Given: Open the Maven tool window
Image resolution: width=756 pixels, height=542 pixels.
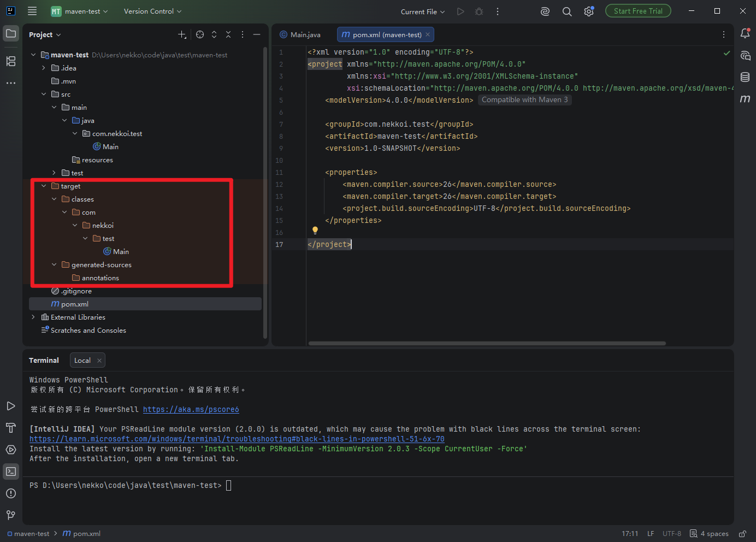Looking at the screenshot, I should coord(745,99).
